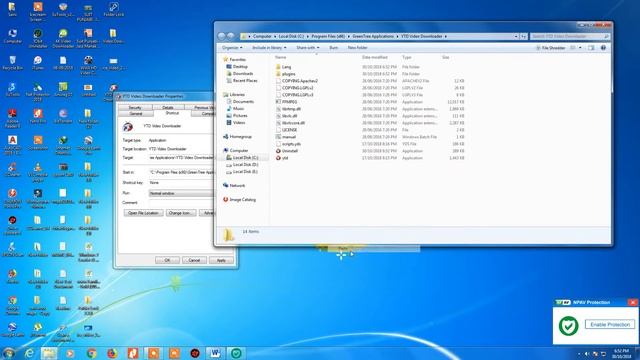Open the address bar history dropdown arrow
Screen dimensions: 640x360
(516, 36)
